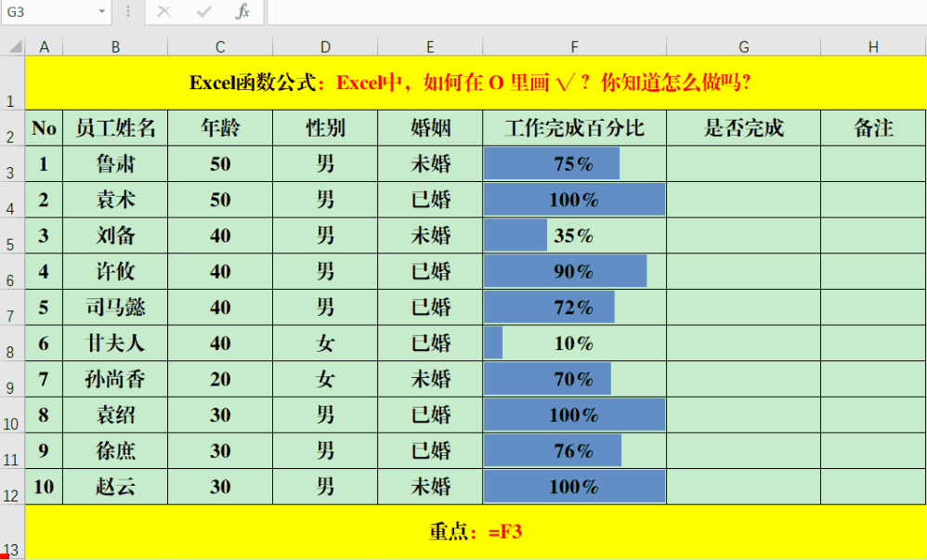The height and width of the screenshot is (560, 927).
Task: Click 袁术's 100% progress cell
Action: (x=574, y=200)
